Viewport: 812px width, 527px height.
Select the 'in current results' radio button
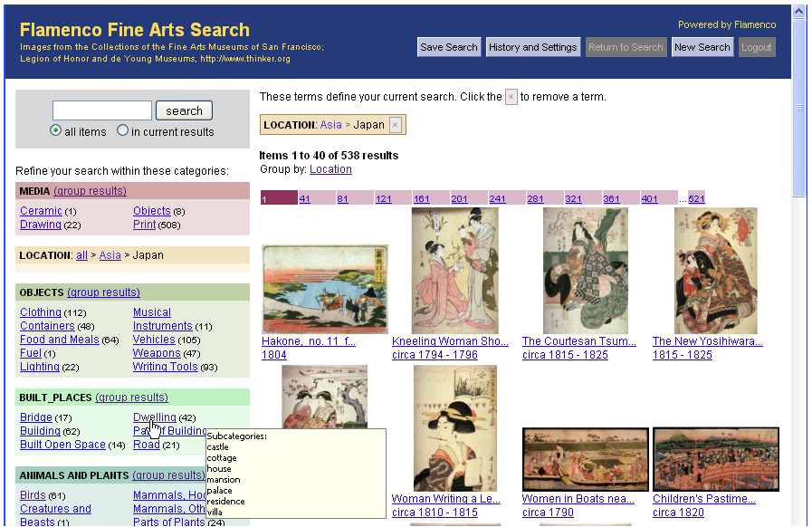pos(122,130)
